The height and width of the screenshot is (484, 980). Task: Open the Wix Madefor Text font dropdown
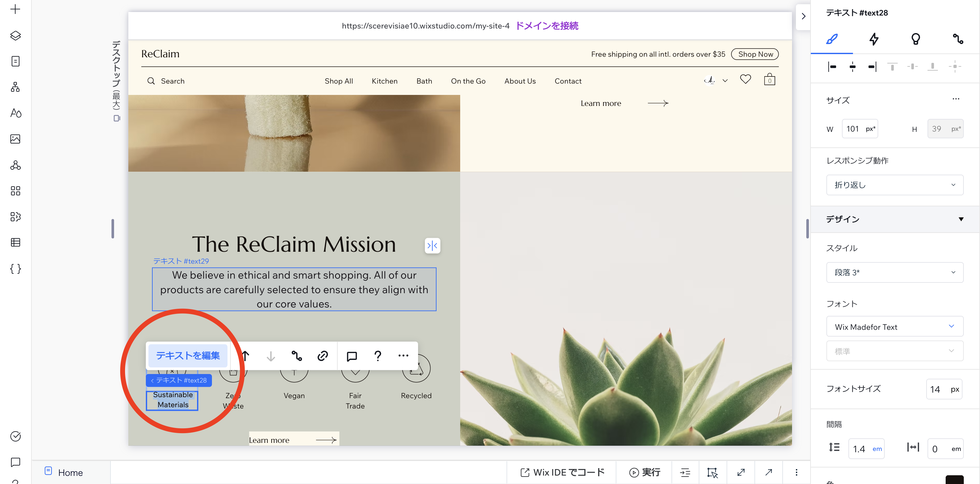[894, 327]
